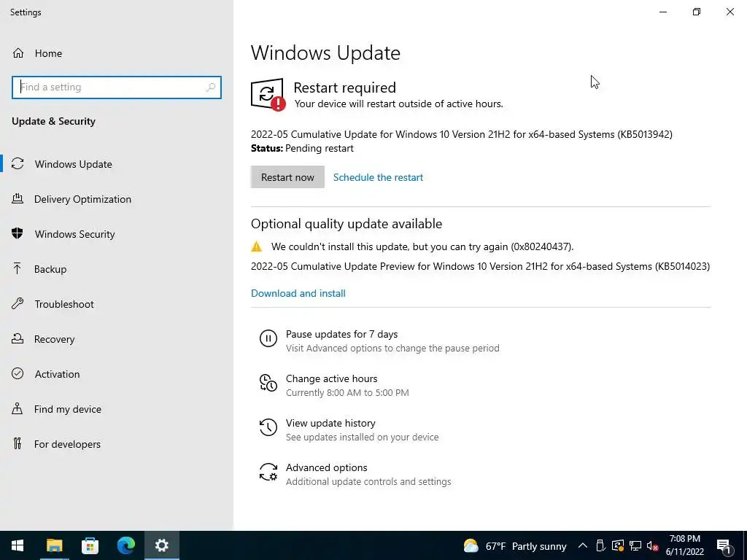The image size is (747, 560).
Task: Click the Backup upward arrow icon
Action: [18, 268]
